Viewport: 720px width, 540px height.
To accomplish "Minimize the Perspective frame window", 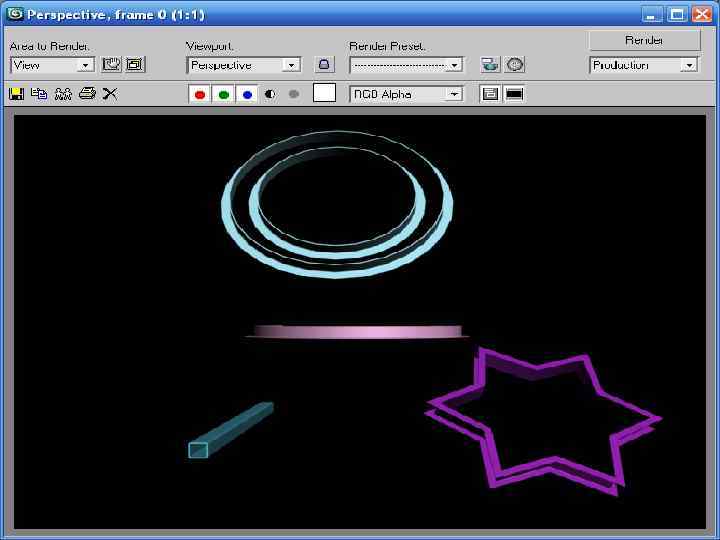I will [652, 15].
